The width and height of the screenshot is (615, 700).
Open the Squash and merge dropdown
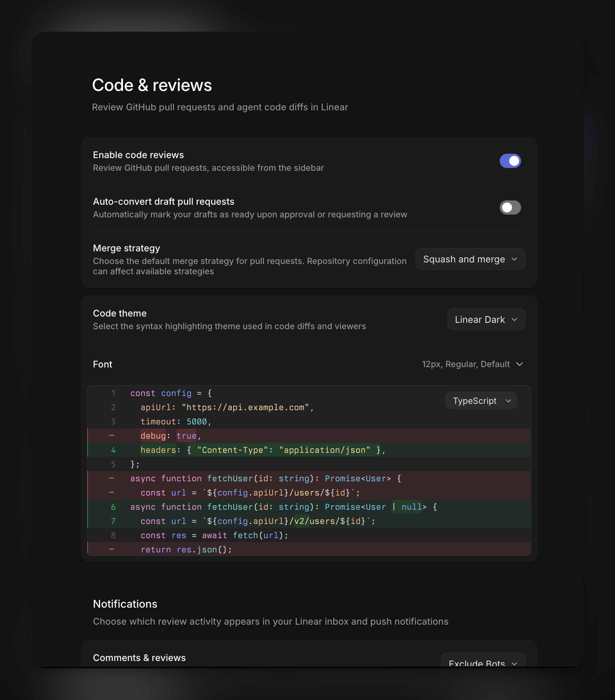point(470,259)
